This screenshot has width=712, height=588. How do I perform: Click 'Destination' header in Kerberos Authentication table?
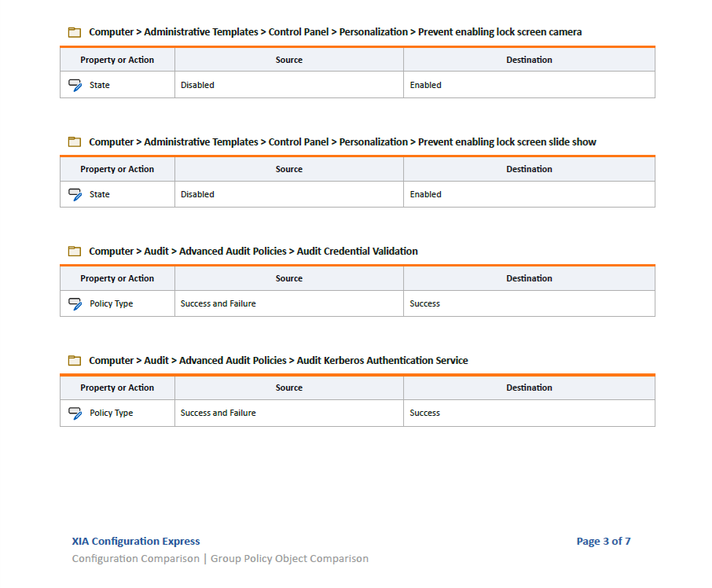[x=529, y=388]
